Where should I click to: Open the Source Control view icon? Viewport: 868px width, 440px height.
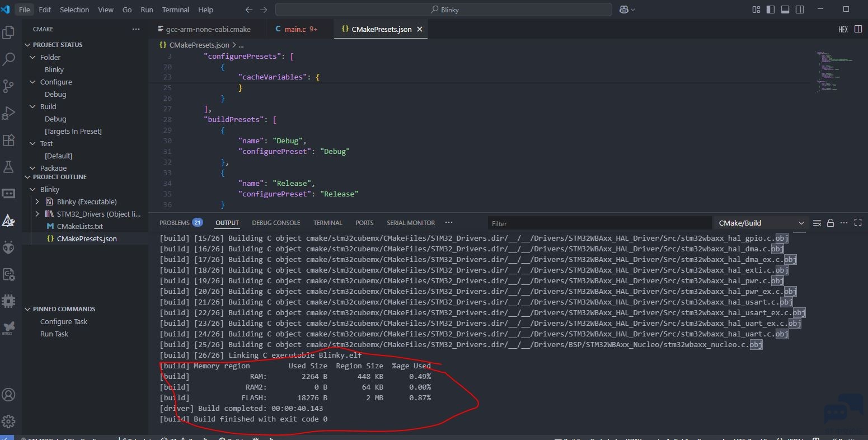point(8,86)
